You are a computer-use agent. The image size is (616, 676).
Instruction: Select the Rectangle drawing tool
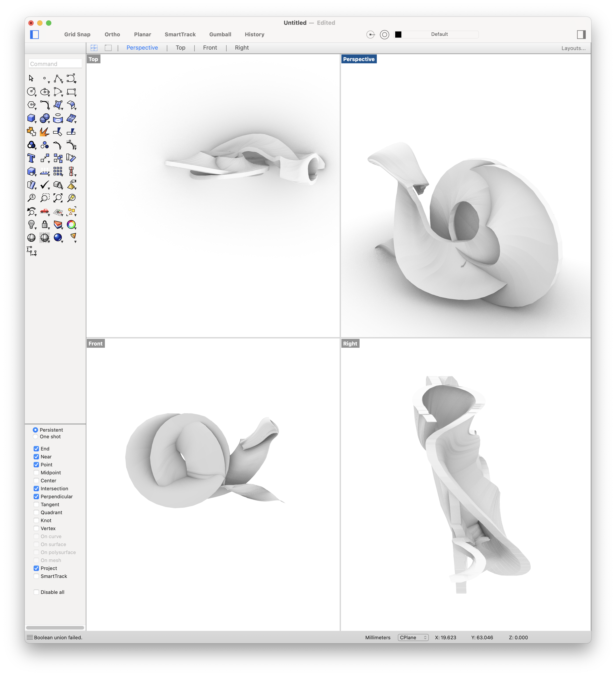pyautogui.click(x=71, y=92)
